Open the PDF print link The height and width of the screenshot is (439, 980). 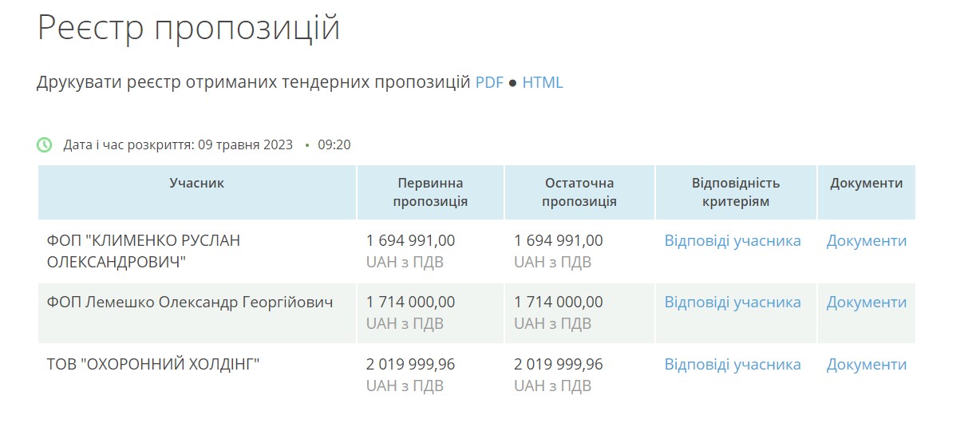pyautogui.click(x=489, y=82)
